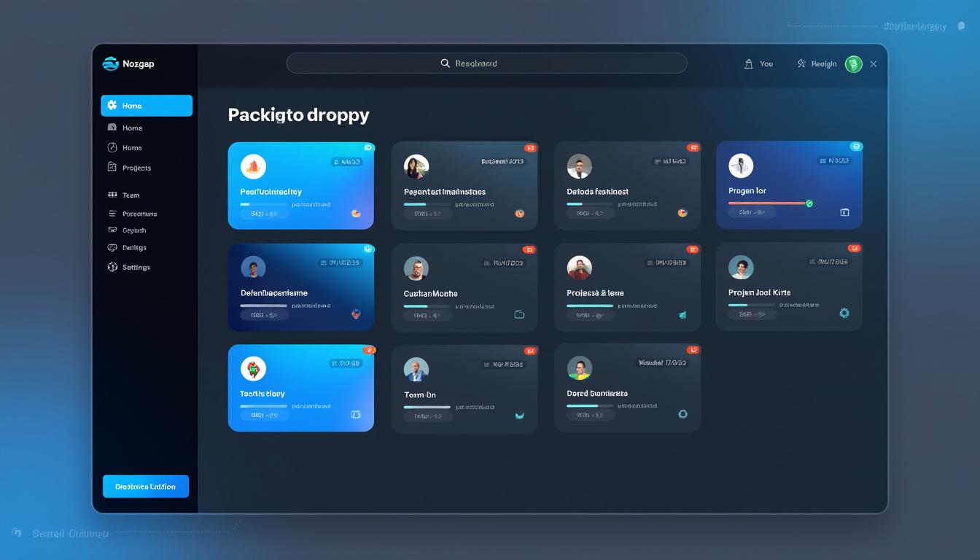Click shield icon on Defenbacenieme card
The width and height of the screenshot is (980, 560).
[356, 314]
